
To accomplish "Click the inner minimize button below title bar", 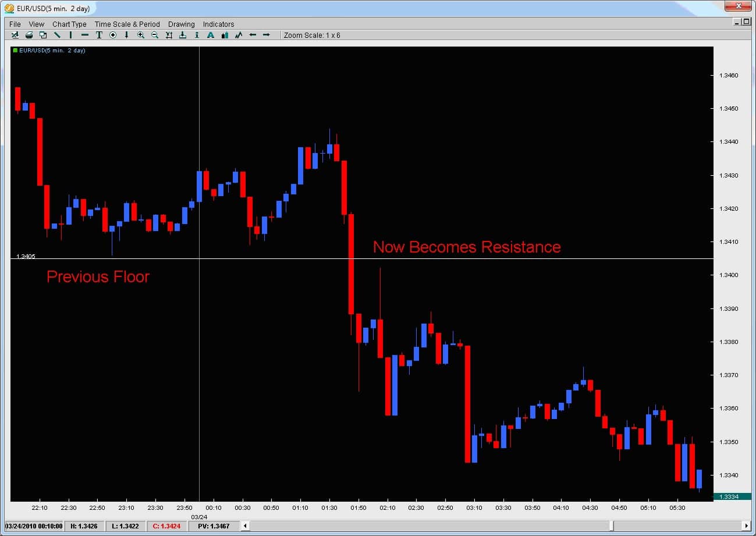I will pos(737,22).
